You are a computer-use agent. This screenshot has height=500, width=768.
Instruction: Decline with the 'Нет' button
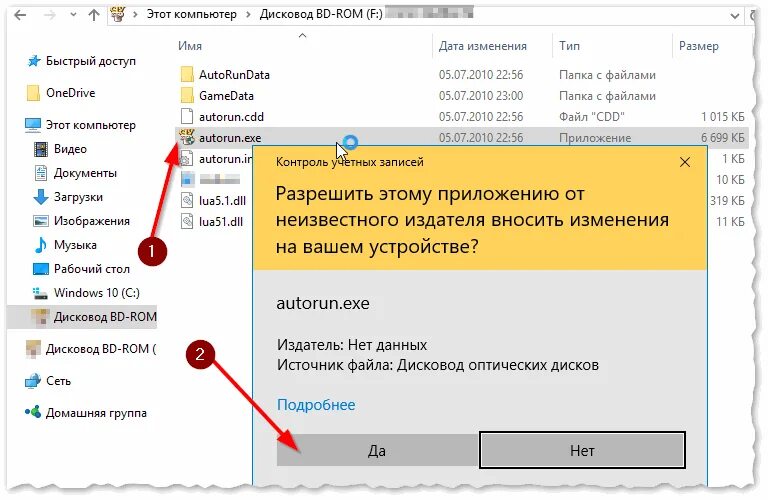pyautogui.click(x=582, y=450)
